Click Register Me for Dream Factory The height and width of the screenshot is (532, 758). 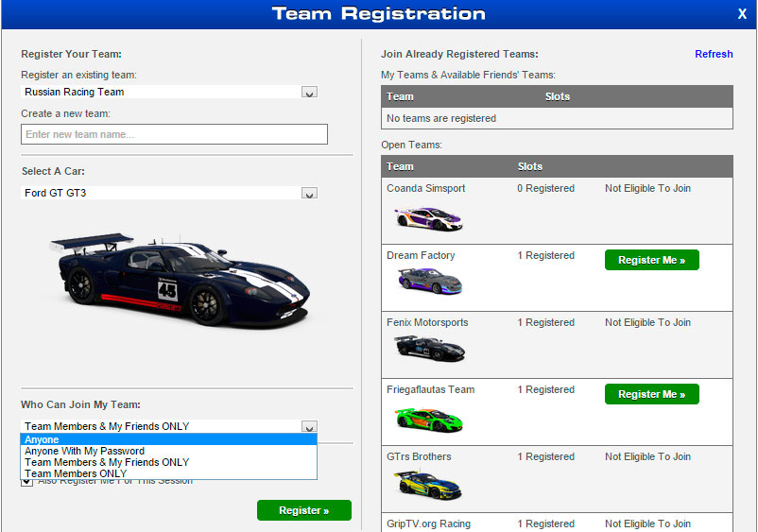coord(651,260)
